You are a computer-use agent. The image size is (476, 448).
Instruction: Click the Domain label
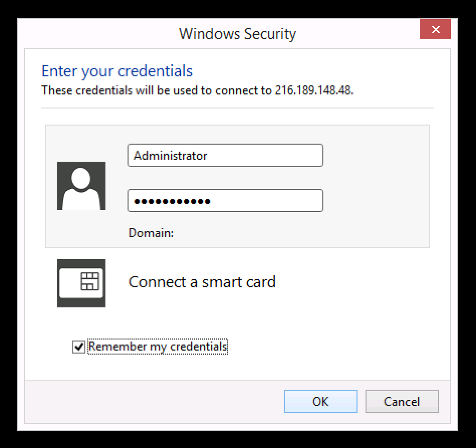[x=151, y=233]
